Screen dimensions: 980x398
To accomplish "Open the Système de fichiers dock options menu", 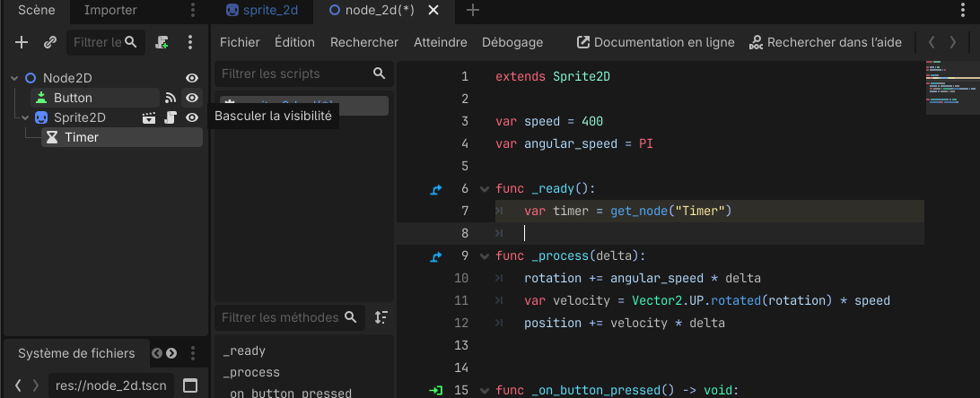I will coord(193,353).
